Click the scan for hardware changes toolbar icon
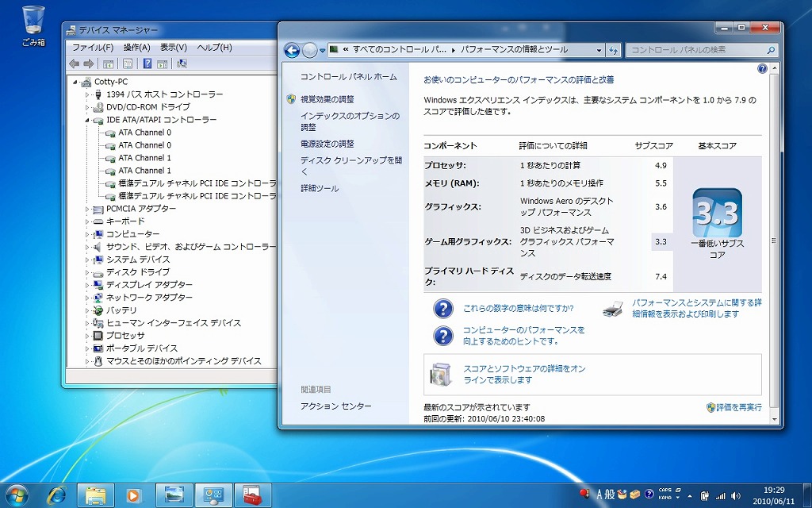This screenshot has width=812, height=508. (x=182, y=63)
